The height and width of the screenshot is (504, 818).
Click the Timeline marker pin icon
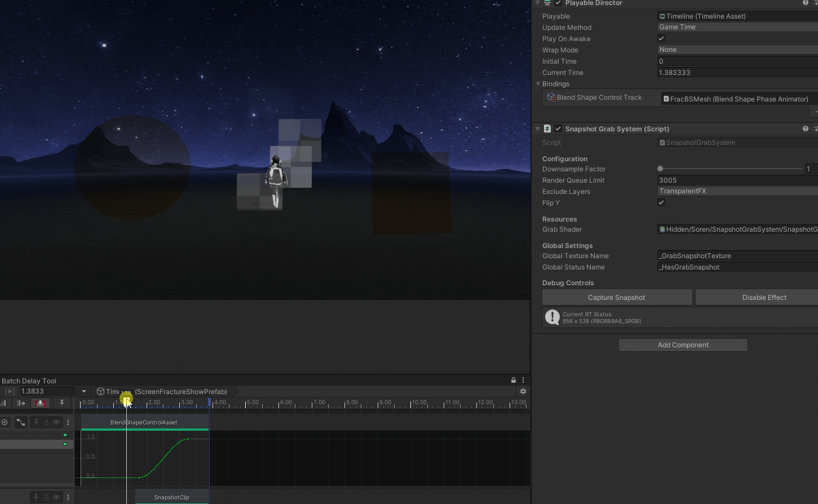click(x=62, y=403)
